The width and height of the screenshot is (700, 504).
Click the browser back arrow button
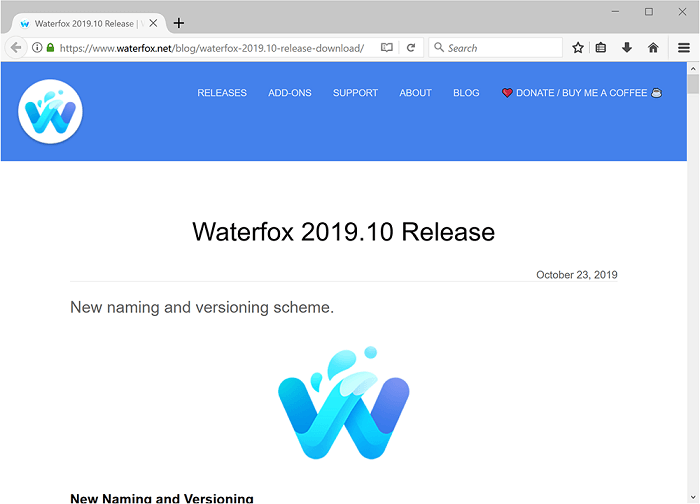[x=15, y=47]
